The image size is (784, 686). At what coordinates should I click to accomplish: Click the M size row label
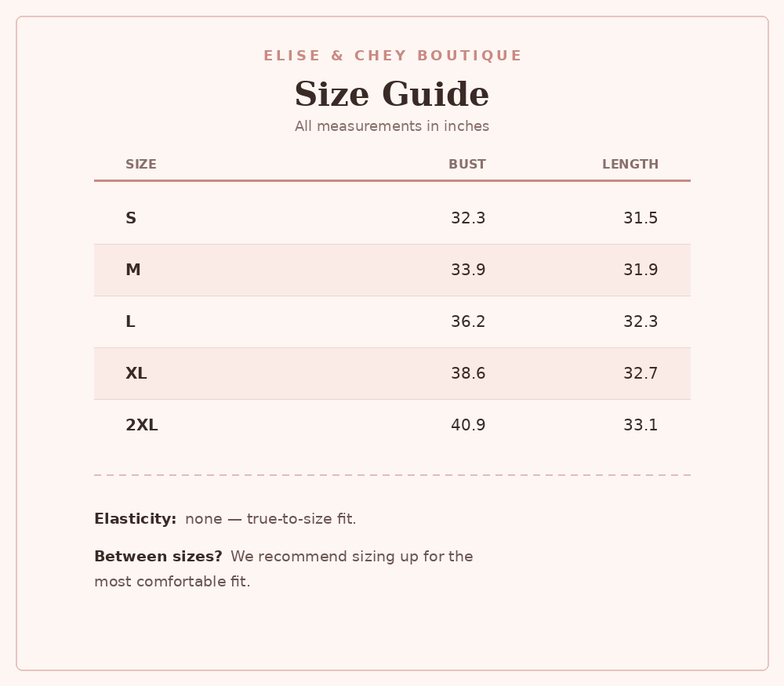point(133,270)
